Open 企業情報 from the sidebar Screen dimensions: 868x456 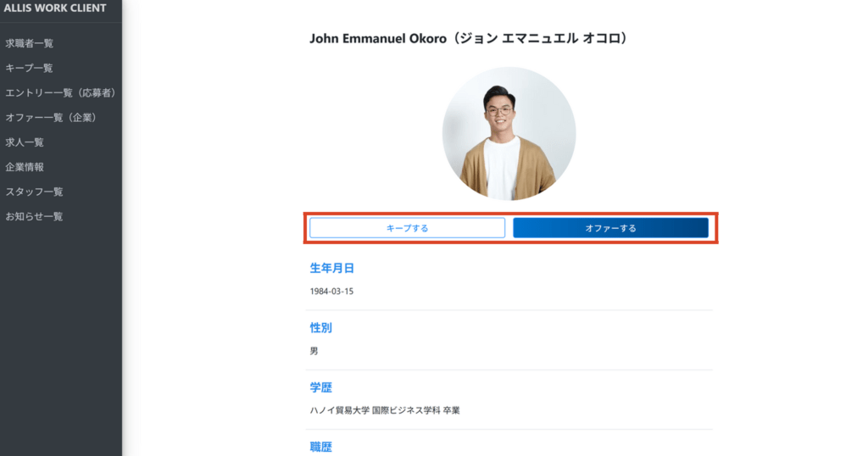pyautogui.click(x=25, y=167)
